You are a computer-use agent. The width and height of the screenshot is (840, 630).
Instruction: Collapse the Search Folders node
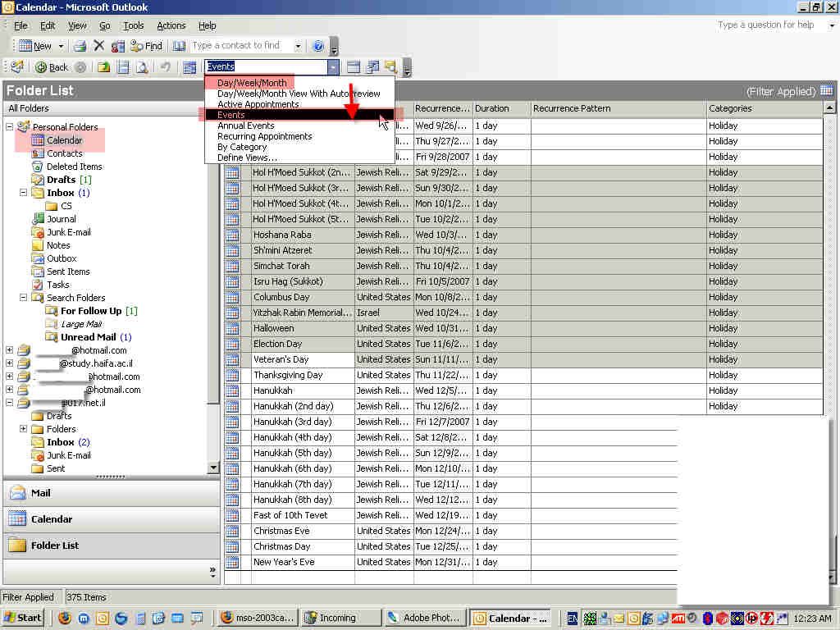coord(23,298)
